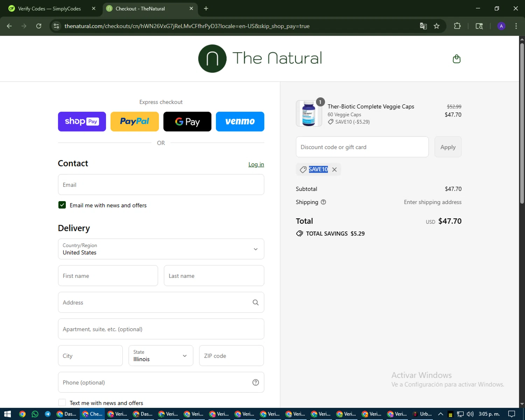Click the volume speaker tray icon
The height and width of the screenshot is (420, 525).
click(470, 414)
